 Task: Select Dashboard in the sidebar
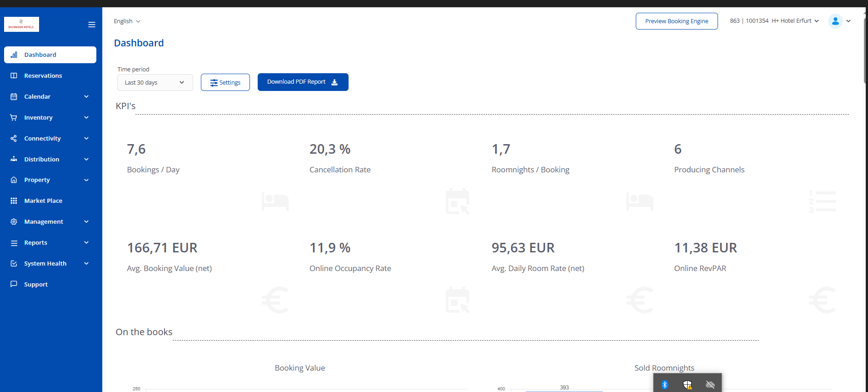50,55
